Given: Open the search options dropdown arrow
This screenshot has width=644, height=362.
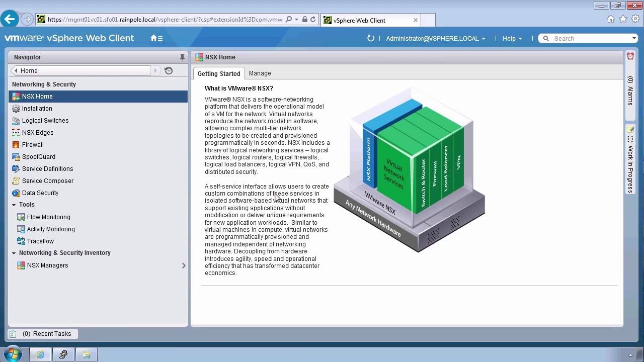Looking at the screenshot, I should click(634, 39).
